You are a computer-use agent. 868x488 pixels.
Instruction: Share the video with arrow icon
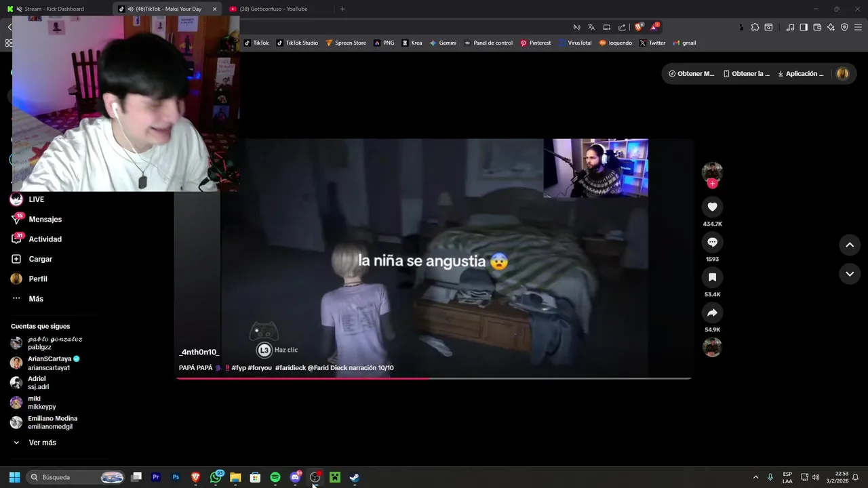click(x=712, y=312)
